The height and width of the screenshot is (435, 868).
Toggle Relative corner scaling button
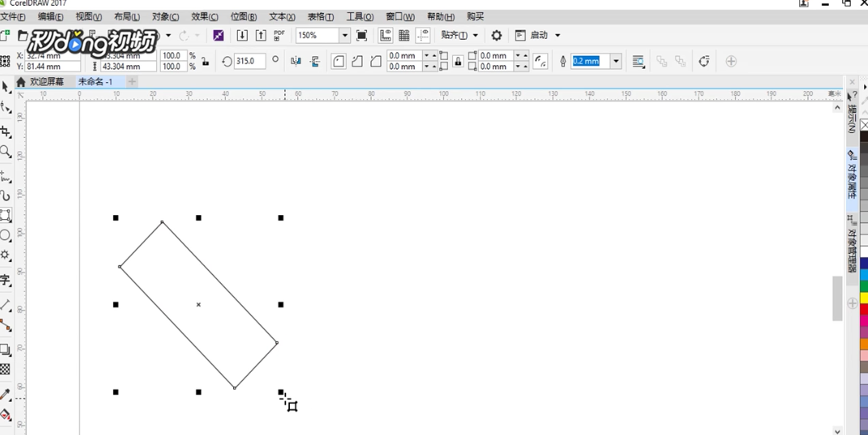point(540,61)
